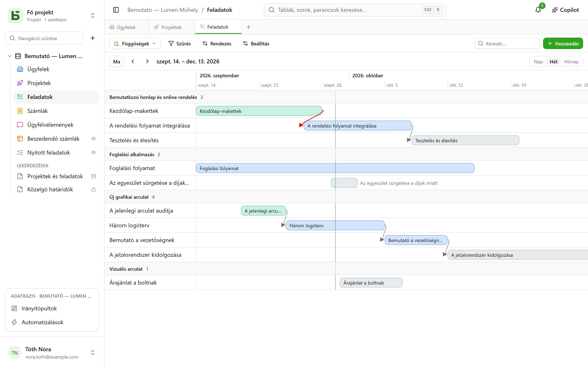Open Automatizálások
This screenshot has width=588, height=368.
pyautogui.click(x=52, y=322)
